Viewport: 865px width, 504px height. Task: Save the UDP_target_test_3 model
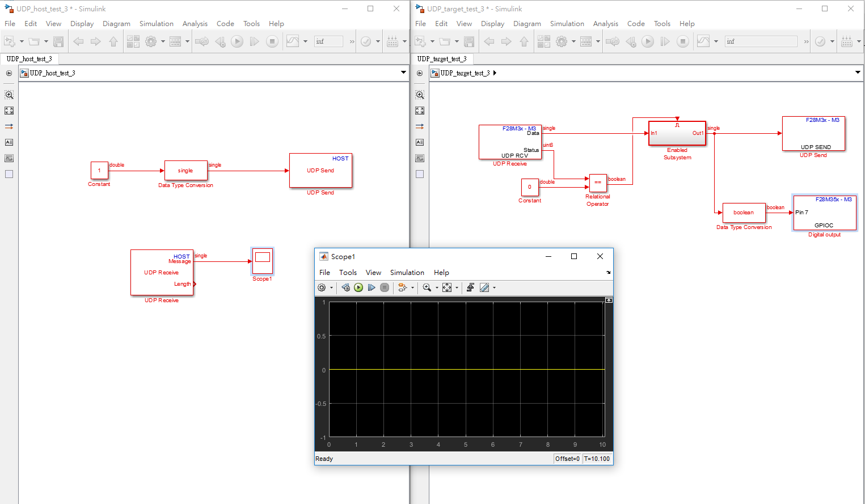[x=469, y=41]
